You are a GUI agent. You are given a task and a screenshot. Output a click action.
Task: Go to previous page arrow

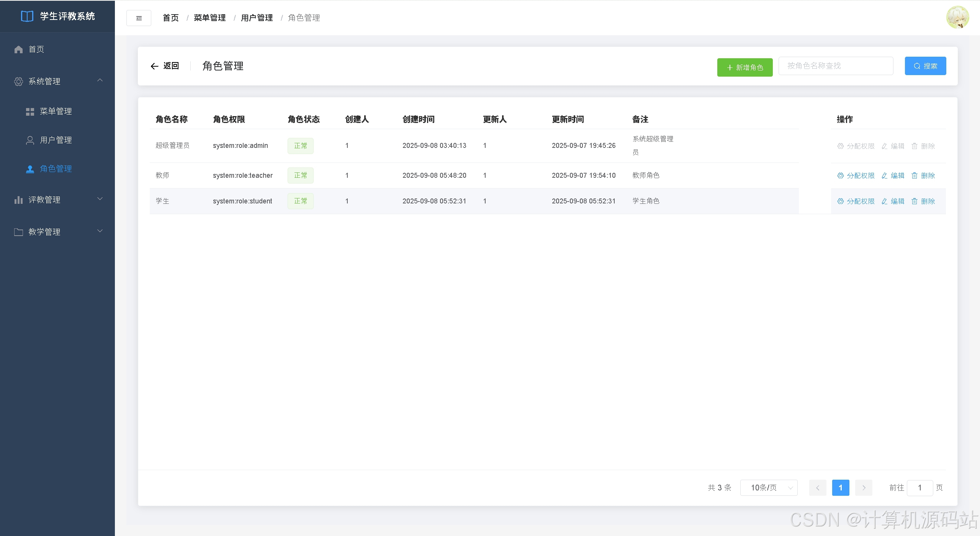(x=818, y=488)
